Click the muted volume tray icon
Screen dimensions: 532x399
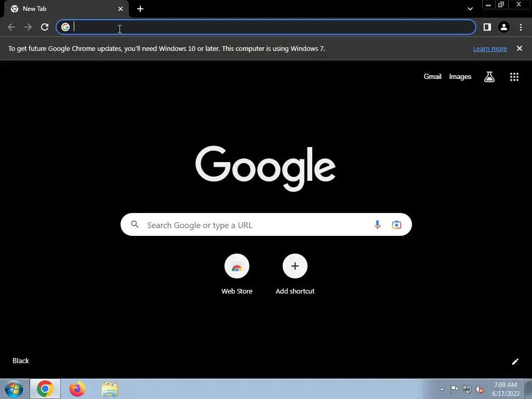[480, 389]
